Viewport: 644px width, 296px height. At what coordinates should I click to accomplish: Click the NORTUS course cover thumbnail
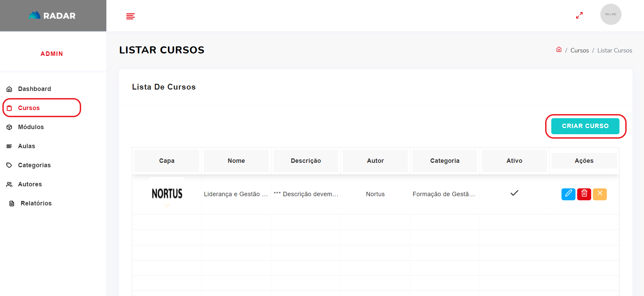click(167, 193)
